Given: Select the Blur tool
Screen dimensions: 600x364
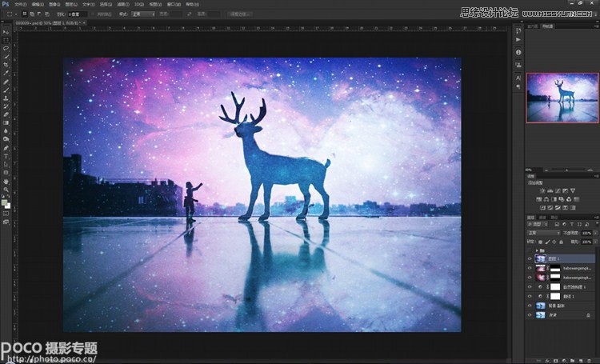Looking at the screenshot, I should pos(6,131).
